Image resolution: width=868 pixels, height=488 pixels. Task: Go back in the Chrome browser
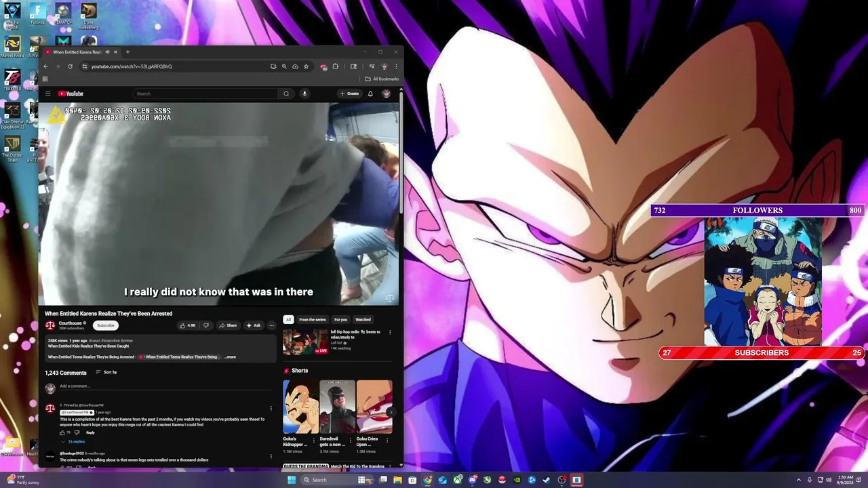coord(45,66)
